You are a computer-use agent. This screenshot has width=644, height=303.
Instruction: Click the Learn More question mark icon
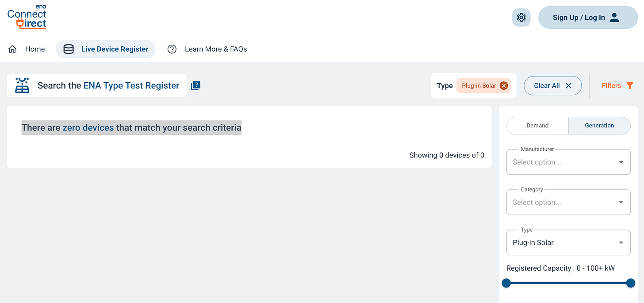(172, 49)
